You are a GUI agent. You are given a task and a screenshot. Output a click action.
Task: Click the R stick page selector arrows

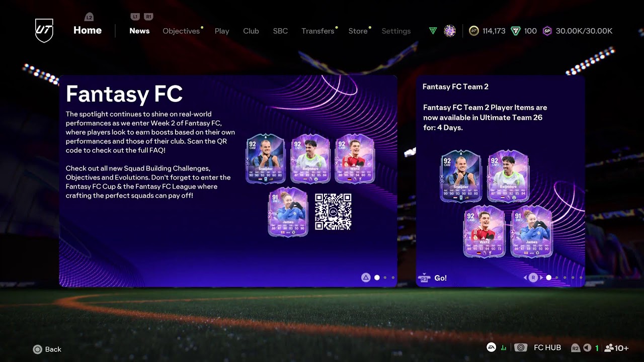point(533,278)
